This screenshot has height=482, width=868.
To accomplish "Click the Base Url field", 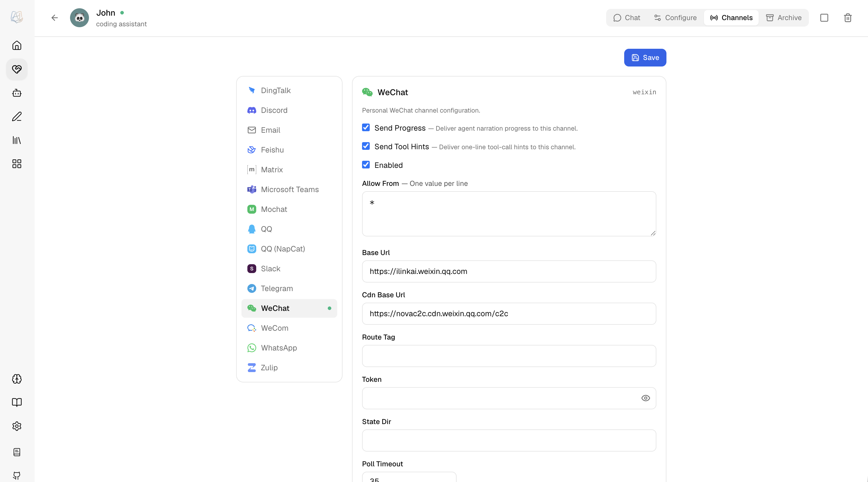I will coord(509,272).
